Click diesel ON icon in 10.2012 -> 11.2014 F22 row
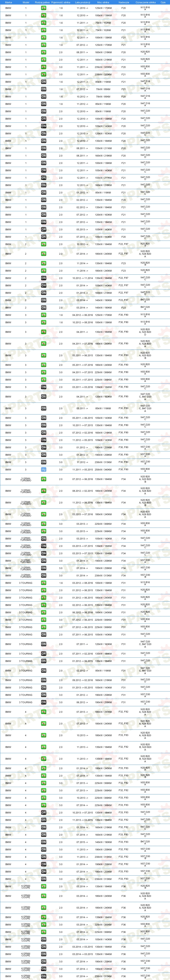The width and height of the screenshot is (170, 980). click(x=43, y=278)
